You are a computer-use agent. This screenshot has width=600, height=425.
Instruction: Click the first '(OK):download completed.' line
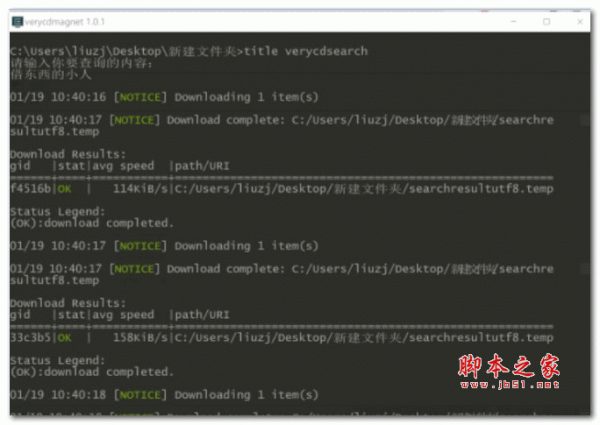coord(92,223)
